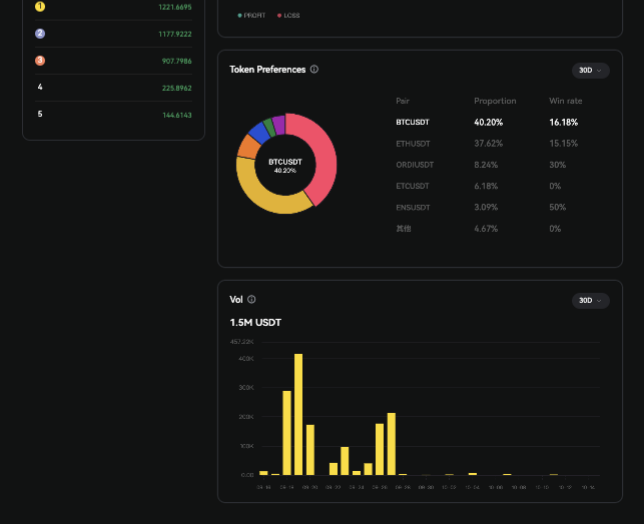Click the Win rate column header
644x524 pixels.
coord(565,101)
